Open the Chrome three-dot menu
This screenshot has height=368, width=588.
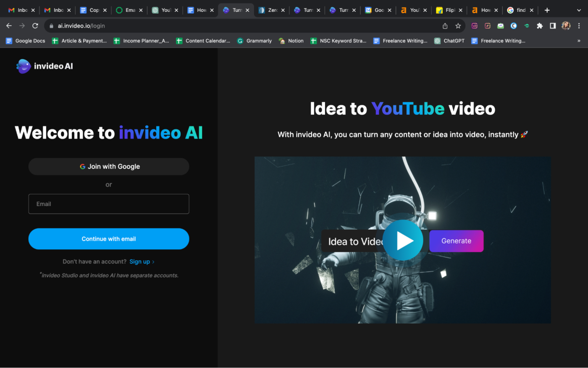coord(579,26)
